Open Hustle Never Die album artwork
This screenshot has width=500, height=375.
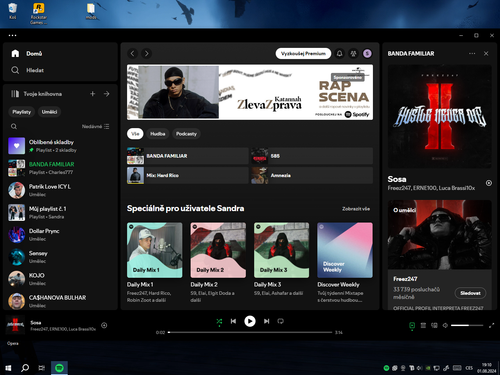tap(440, 116)
